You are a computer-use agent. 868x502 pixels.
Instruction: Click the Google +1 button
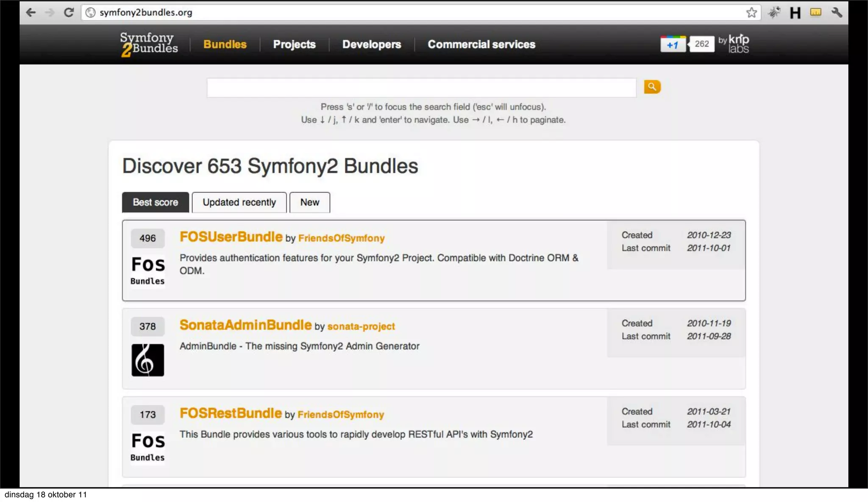click(673, 44)
